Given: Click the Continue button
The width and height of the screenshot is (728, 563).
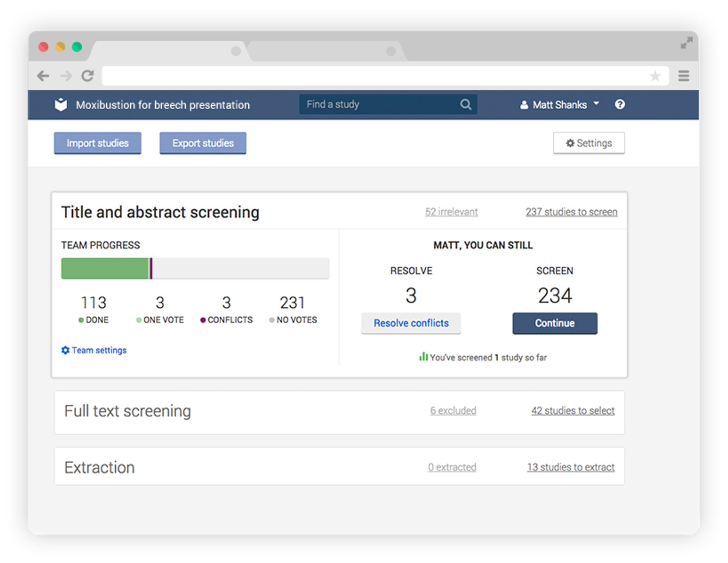Looking at the screenshot, I should pos(555,323).
